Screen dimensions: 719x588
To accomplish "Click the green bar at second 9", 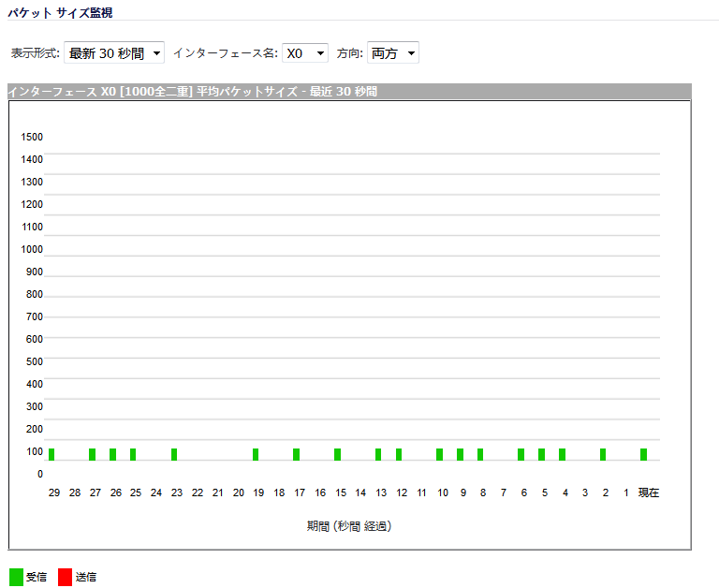I will 460,454.
